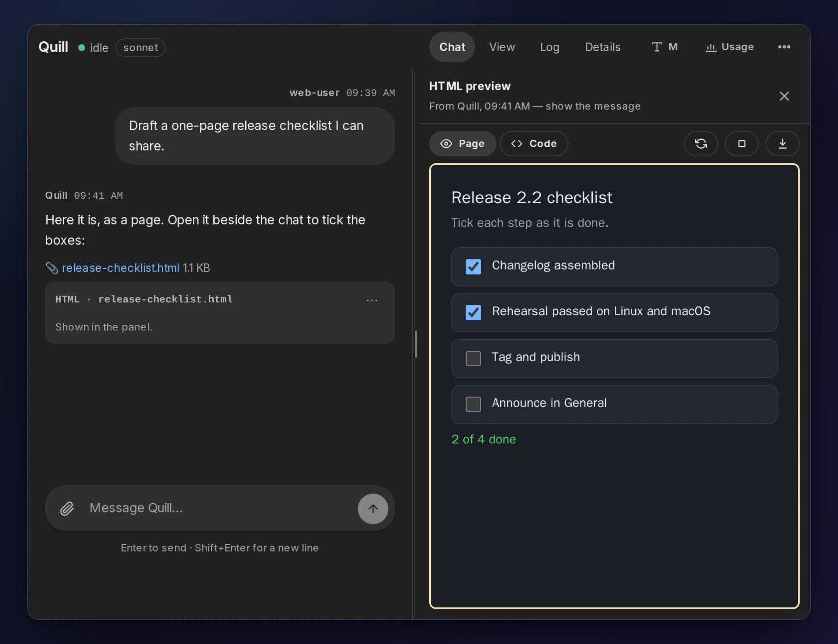
Task: Click the panel divider handle
Action: point(416,344)
